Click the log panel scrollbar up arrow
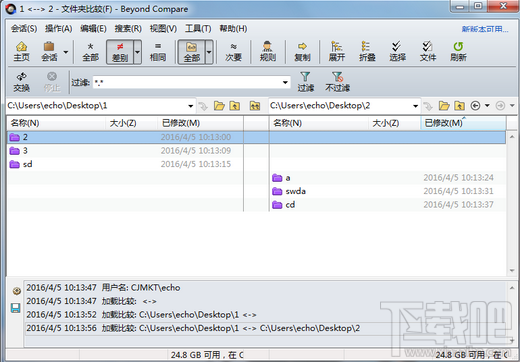520x362 pixels. coord(512,287)
